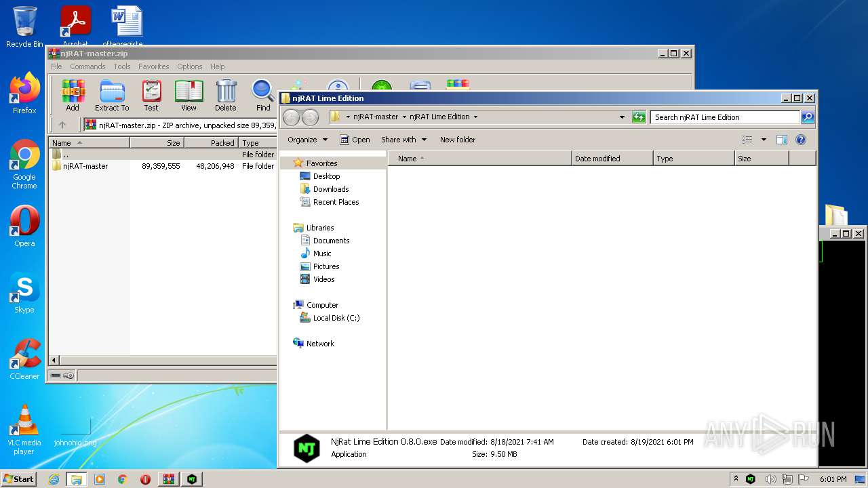The image size is (868, 488).
Task: Select Recent Places in the sidebar
Action: (x=336, y=202)
